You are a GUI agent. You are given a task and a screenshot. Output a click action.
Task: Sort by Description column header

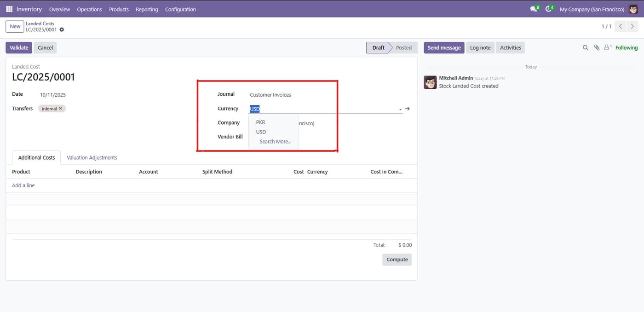[x=89, y=172]
